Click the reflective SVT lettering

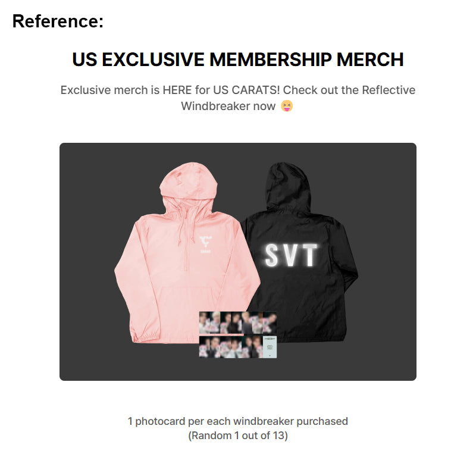tap(291, 256)
